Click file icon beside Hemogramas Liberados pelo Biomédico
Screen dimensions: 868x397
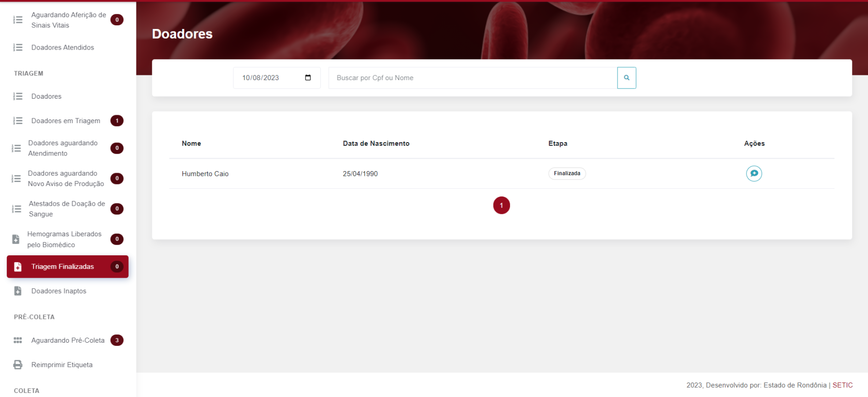(x=16, y=239)
